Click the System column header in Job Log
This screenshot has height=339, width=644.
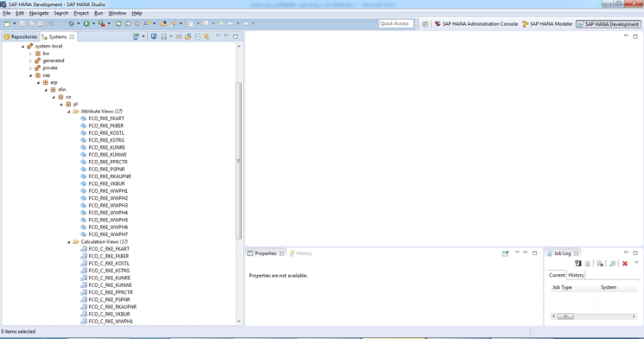click(618, 287)
